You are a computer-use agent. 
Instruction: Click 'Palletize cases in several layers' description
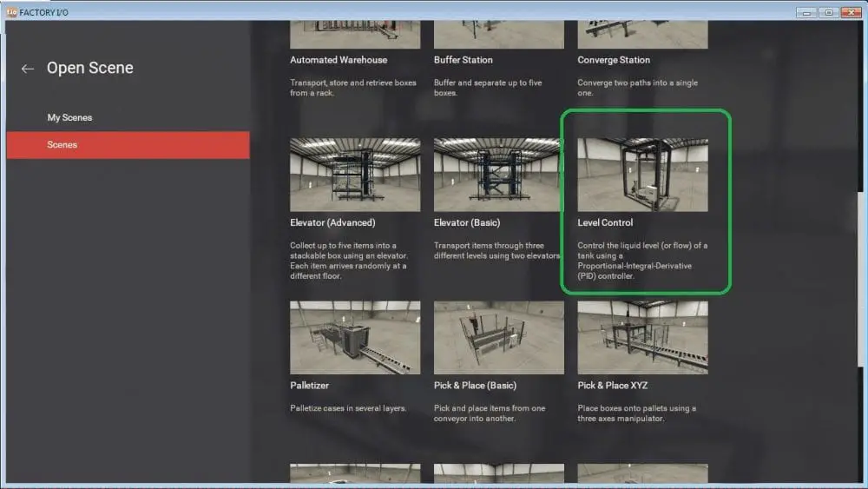click(348, 408)
